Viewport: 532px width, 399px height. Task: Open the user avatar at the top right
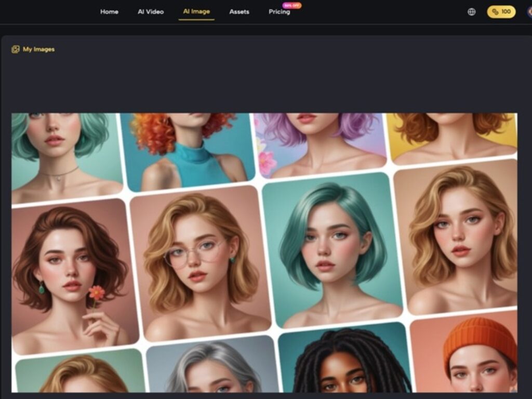click(529, 12)
